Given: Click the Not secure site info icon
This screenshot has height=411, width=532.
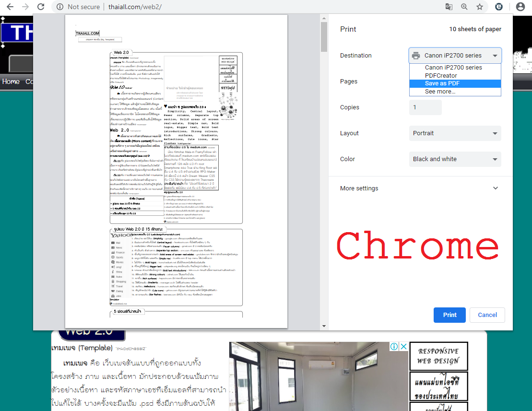Looking at the screenshot, I should pos(60,7).
